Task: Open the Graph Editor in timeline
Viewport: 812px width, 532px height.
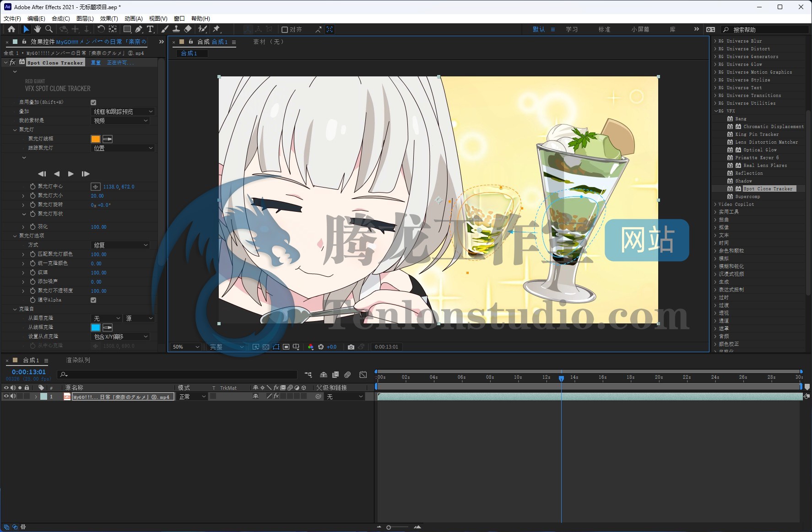Action: pos(363,375)
